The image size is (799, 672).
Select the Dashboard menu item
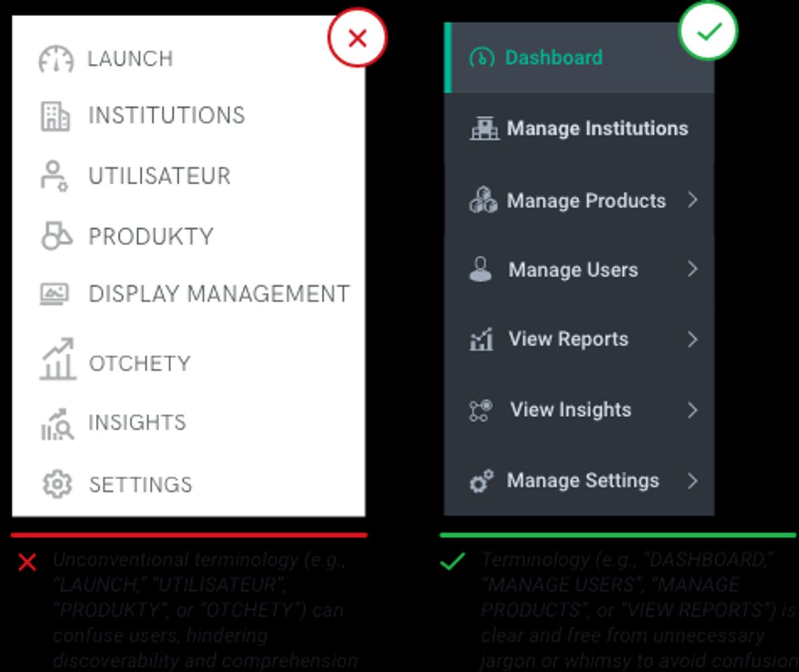(x=553, y=58)
